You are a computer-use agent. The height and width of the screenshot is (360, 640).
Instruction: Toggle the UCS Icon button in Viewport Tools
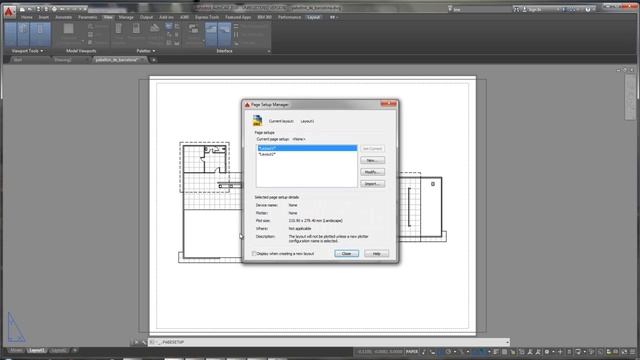11,34
